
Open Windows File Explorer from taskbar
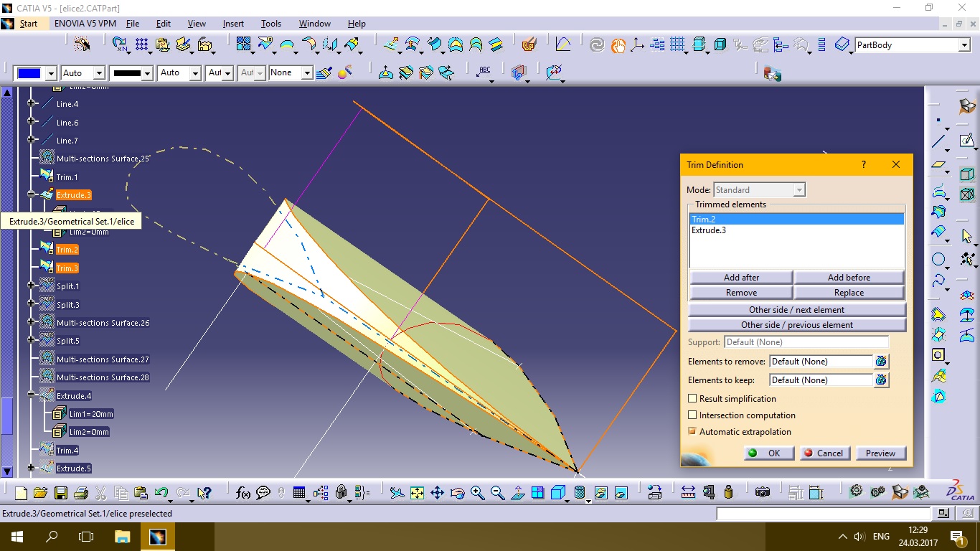(x=123, y=536)
